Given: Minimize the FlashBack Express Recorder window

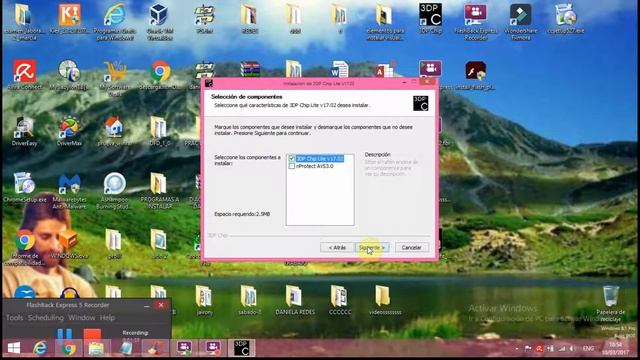Looking at the screenshot, I should (x=147, y=305).
